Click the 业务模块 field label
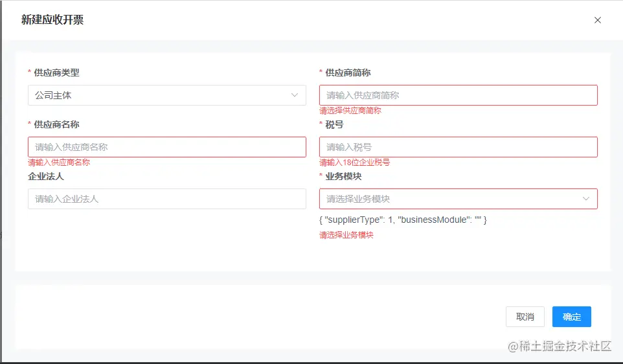The width and height of the screenshot is (623, 364). tap(343, 176)
